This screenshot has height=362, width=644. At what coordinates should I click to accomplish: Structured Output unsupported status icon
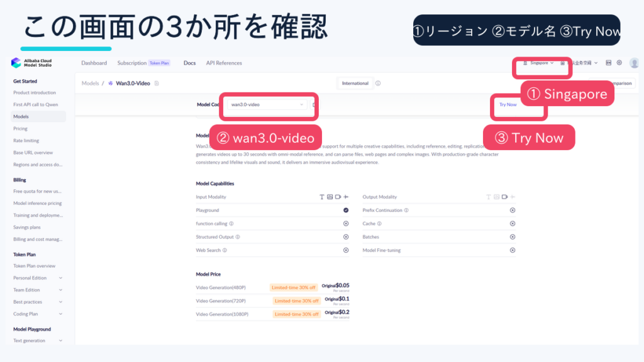pyautogui.click(x=346, y=237)
